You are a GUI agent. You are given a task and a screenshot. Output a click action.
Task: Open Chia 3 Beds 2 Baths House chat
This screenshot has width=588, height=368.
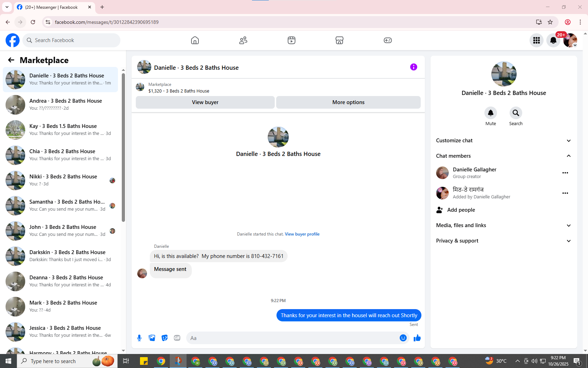(60, 155)
